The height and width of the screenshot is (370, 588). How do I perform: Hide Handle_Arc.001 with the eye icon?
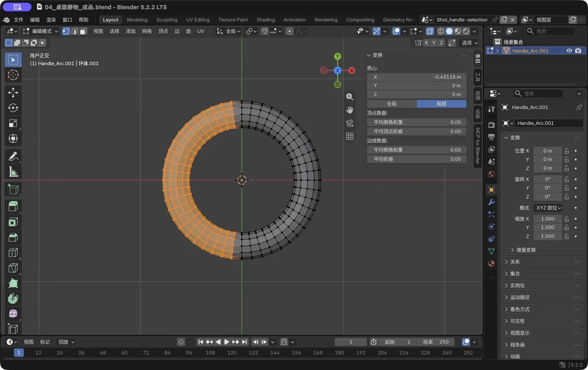click(569, 50)
